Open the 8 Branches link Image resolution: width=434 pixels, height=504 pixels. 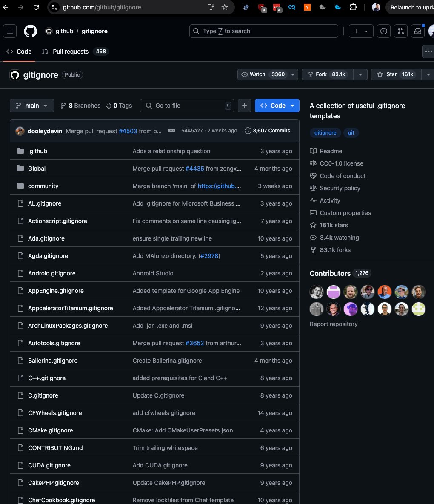pyautogui.click(x=80, y=106)
